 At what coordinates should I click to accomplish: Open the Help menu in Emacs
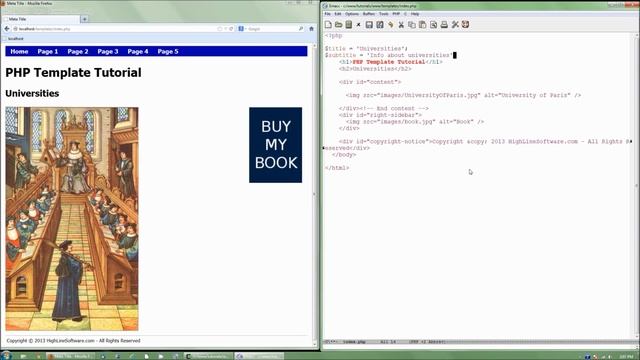point(415,14)
